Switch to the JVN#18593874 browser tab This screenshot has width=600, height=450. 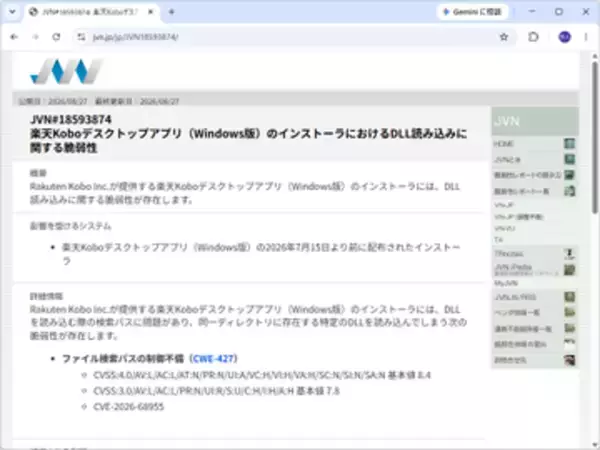[90, 12]
